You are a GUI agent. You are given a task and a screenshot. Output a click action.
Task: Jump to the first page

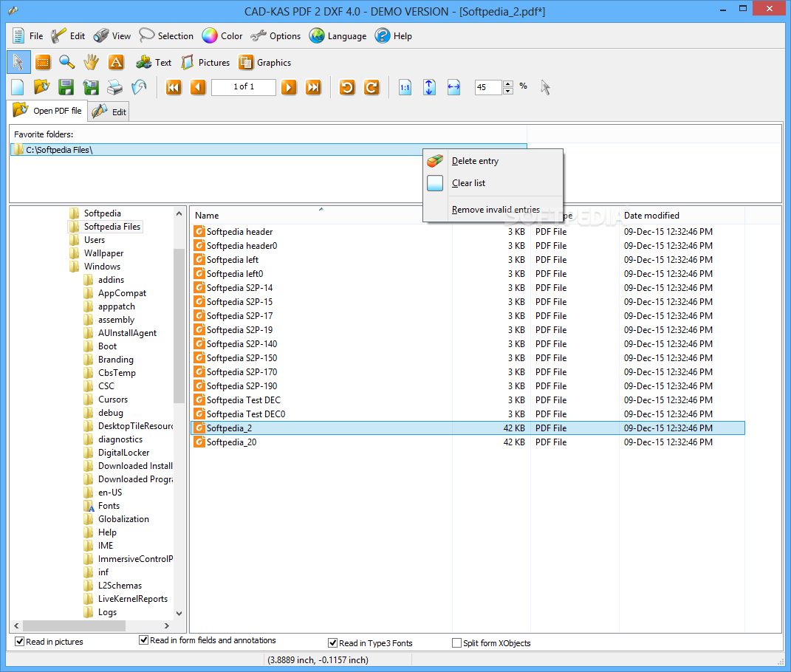pyautogui.click(x=174, y=87)
